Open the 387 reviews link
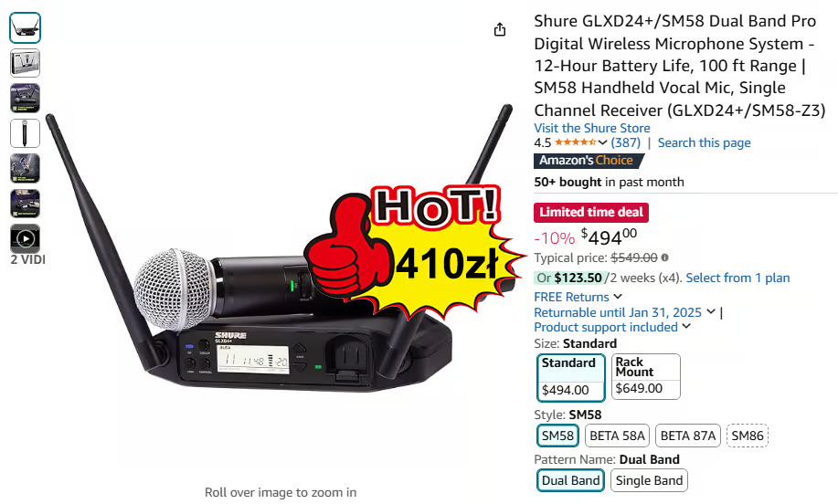This screenshot has width=838, height=504. pyautogui.click(x=626, y=142)
